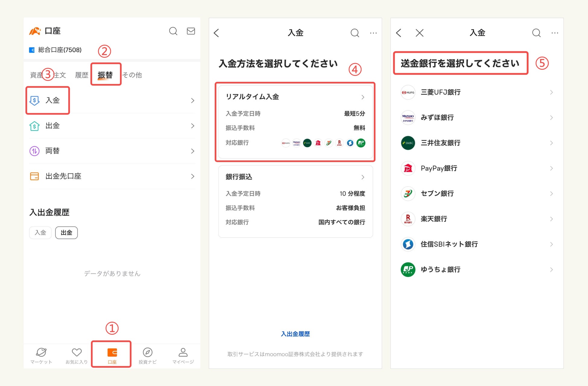Tap search icon in 口座 header

pos(173,31)
